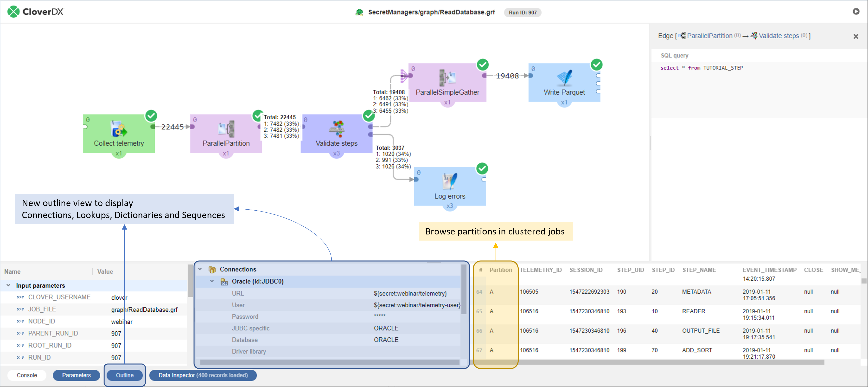
Task: Close the Edge details panel
Action: [x=856, y=36]
